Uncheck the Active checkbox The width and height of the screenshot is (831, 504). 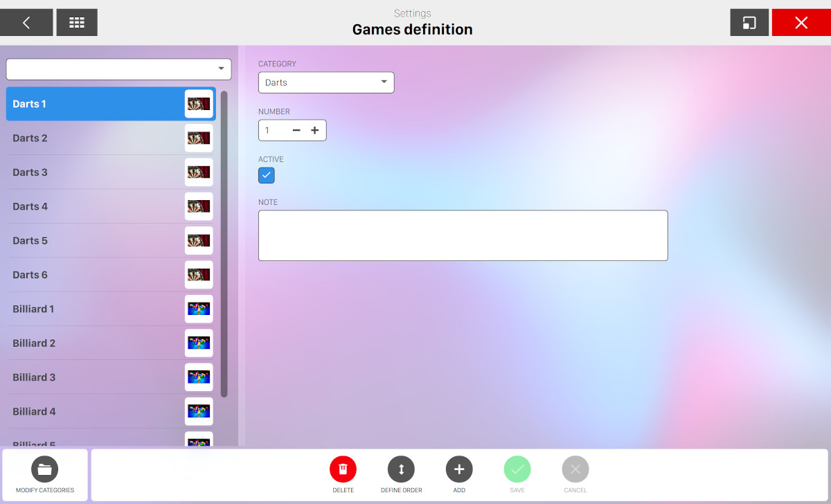point(267,175)
